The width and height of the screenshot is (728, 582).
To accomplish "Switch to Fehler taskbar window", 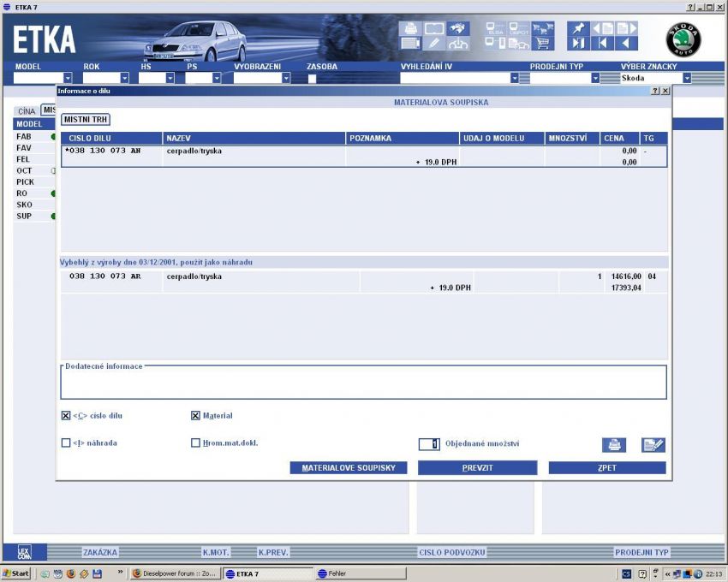I will (x=361, y=573).
